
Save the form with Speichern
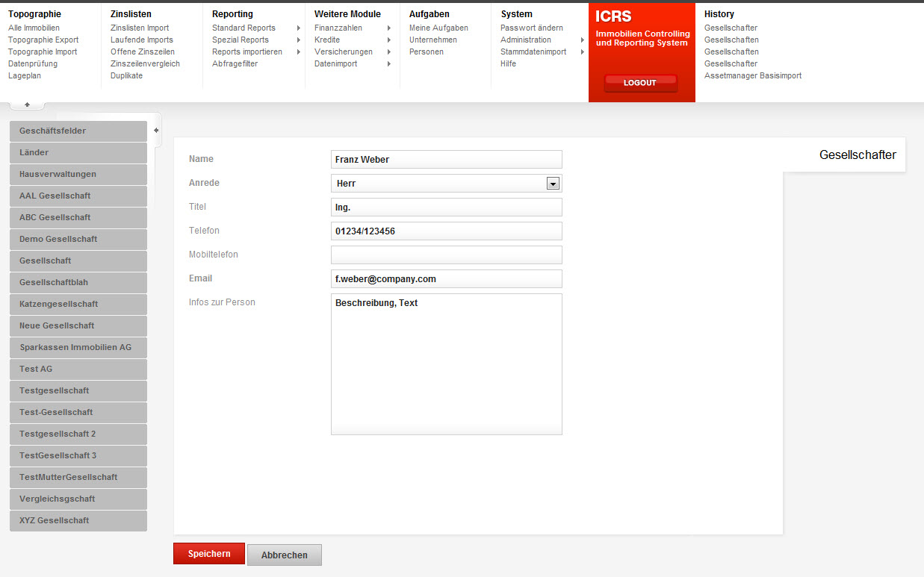[209, 554]
